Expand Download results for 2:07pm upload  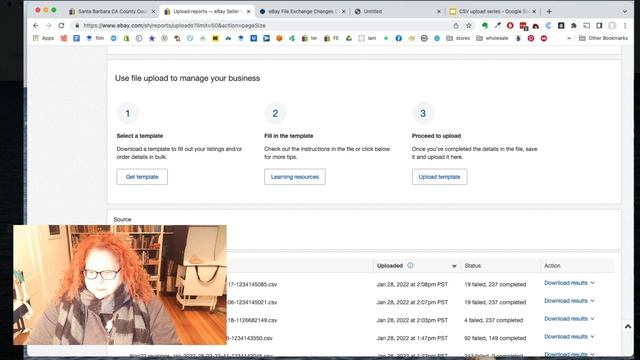[x=569, y=300]
